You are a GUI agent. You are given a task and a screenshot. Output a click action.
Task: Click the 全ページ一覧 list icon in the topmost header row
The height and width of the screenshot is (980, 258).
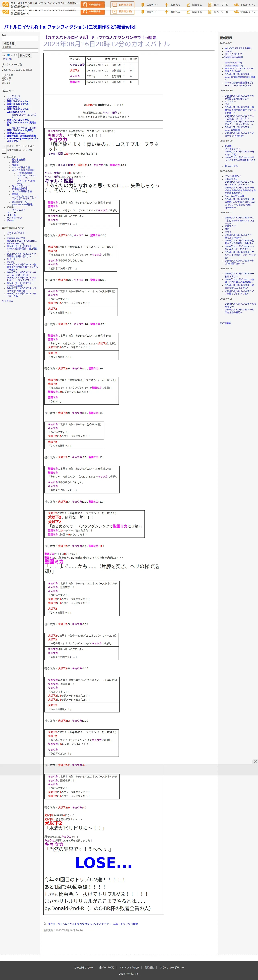coord(210,5)
